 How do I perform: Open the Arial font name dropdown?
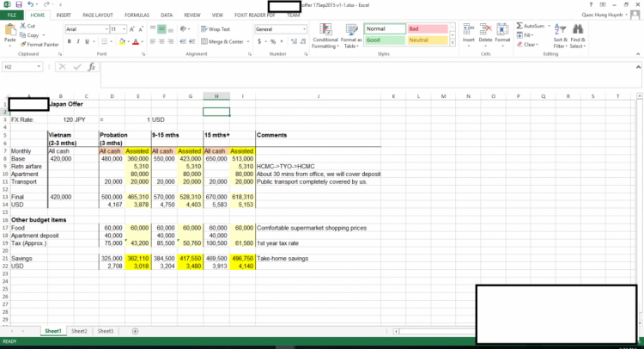[x=106, y=29]
